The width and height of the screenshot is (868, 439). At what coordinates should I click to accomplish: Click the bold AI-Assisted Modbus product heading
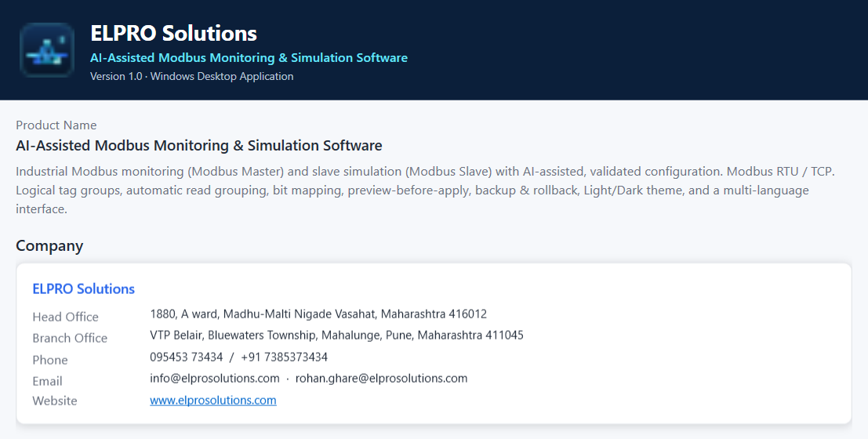(199, 146)
